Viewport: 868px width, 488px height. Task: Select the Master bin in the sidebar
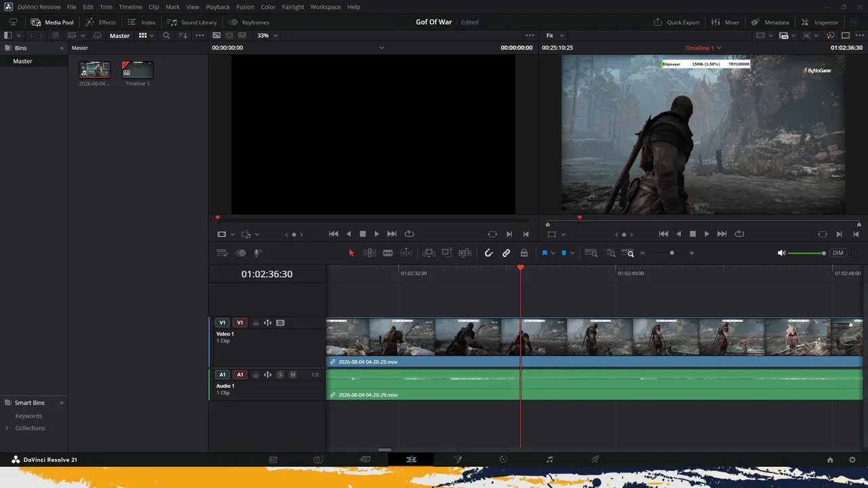click(x=22, y=61)
